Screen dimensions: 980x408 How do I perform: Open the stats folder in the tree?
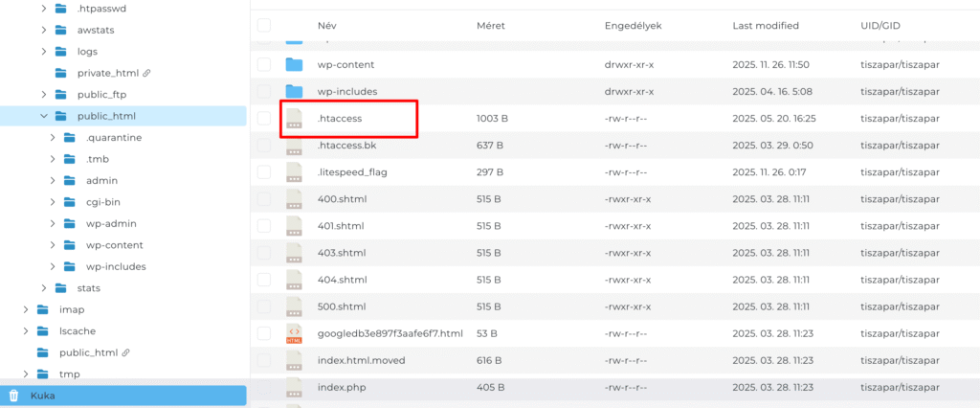click(x=89, y=287)
